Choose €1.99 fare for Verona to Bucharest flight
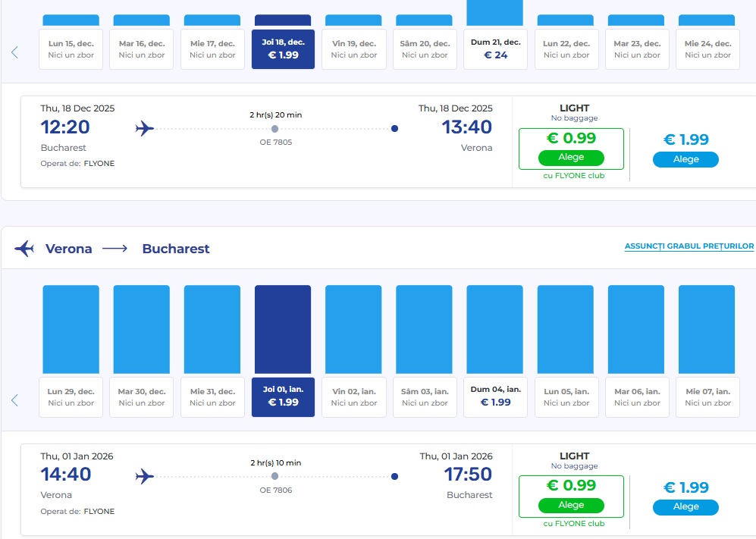The image size is (756, 539). point(685,507)
